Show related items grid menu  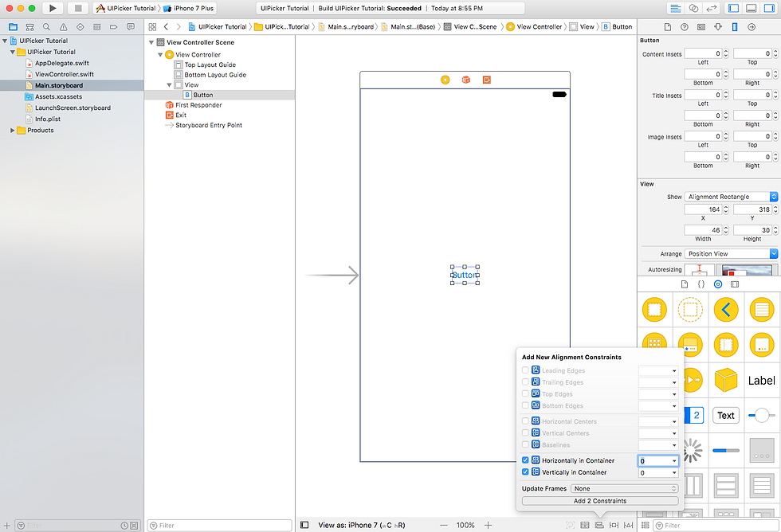[152, 27]
